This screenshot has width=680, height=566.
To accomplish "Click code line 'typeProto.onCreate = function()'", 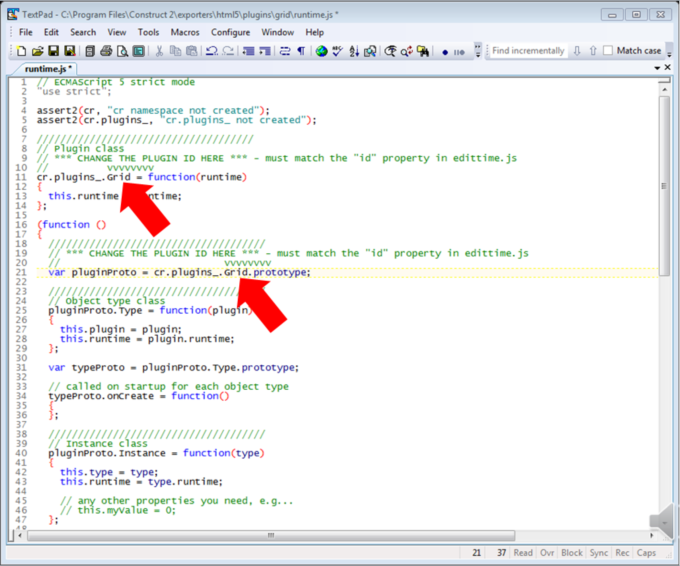I will pos(139,396).
